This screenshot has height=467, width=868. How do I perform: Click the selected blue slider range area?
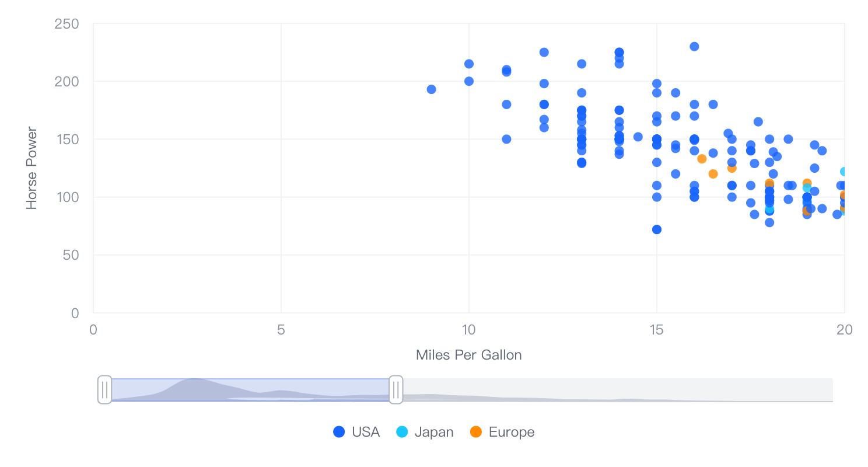pyautogui.click(x=250, y=390)
